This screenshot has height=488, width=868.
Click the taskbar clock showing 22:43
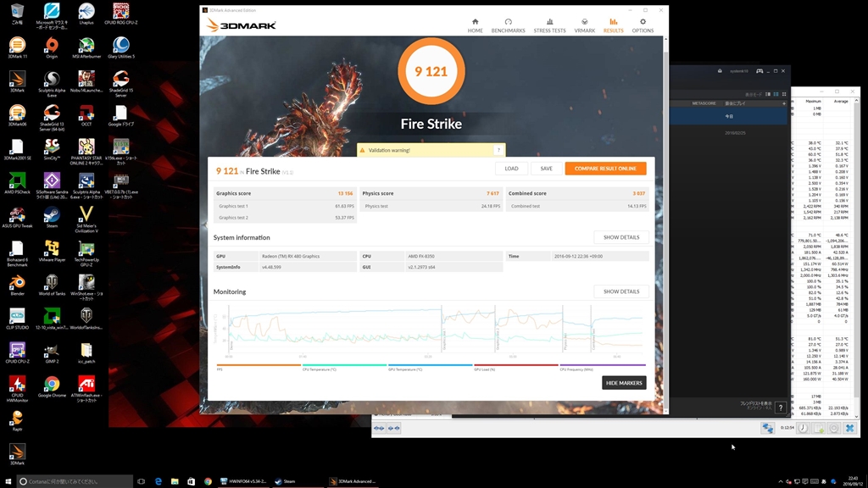pyautogui.click(x=853, y=481)
